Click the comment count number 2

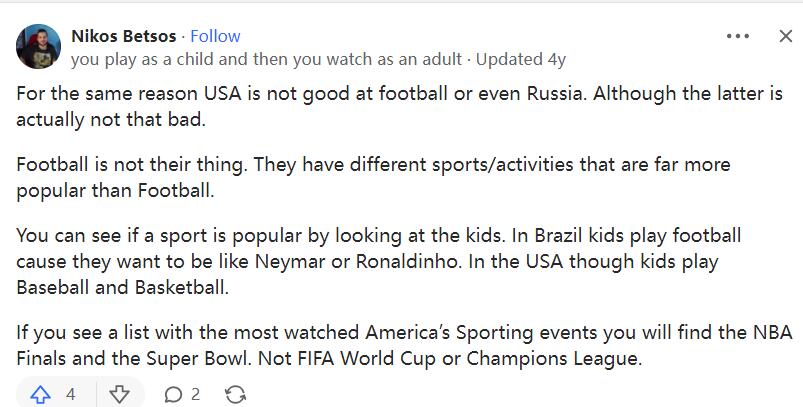coord(196,394)
